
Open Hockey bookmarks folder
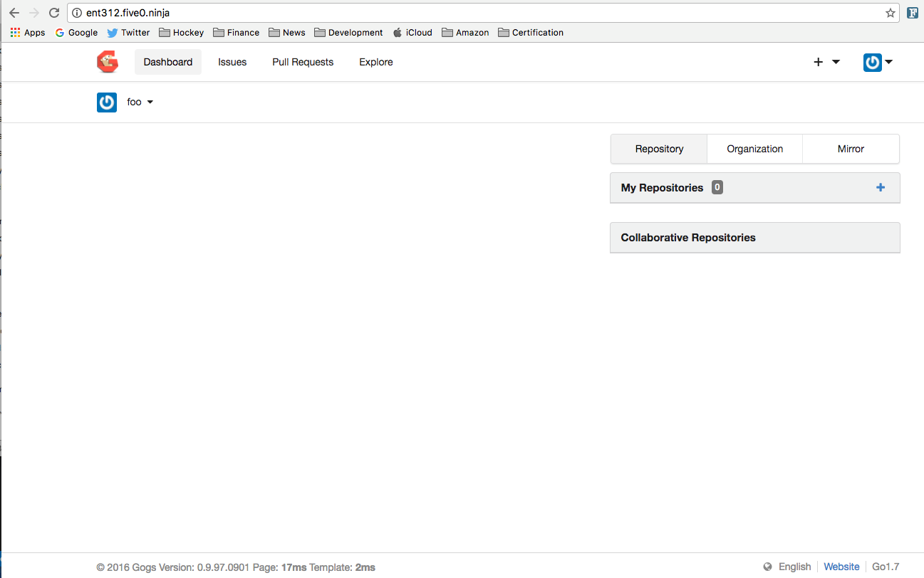pos(182,33)
